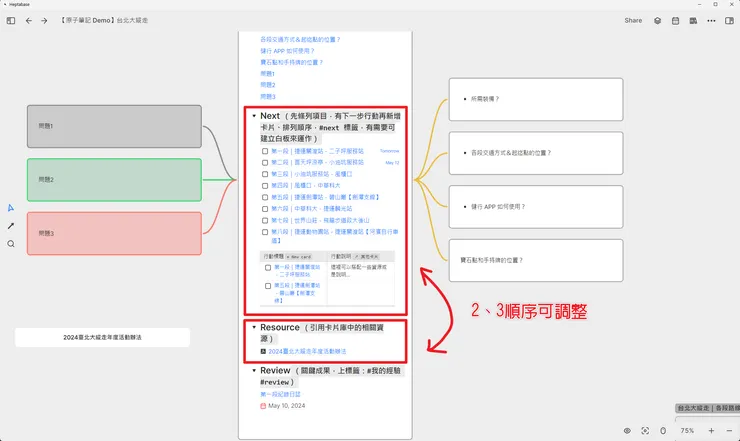740x441 pixels.
Task: Click the 台北大縱走 | 各段路線 minimap label
Action: (x=707, y=408)
